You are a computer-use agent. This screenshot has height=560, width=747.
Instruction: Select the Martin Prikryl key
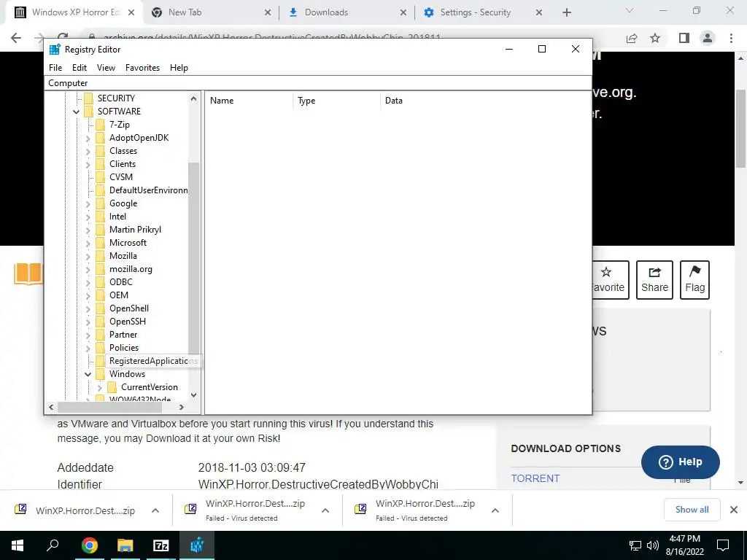point(135,230)
